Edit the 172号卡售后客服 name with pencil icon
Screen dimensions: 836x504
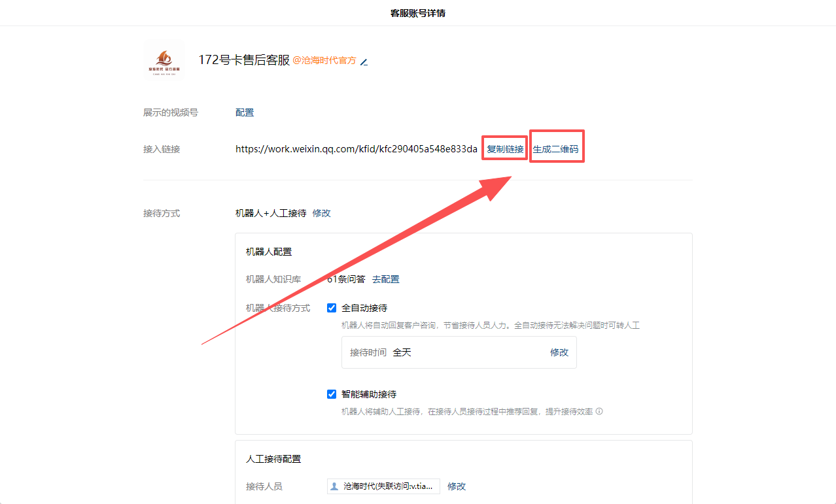pyautogui.click(x=364, y=62)
